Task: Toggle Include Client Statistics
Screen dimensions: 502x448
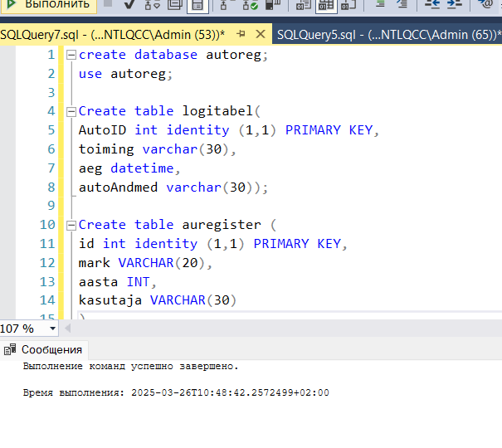Action: click(273, 5)
